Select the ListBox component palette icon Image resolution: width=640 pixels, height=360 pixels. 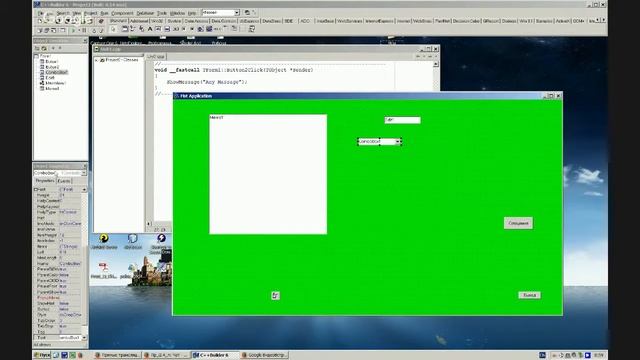pyautogui.click(x=200, y=29)
